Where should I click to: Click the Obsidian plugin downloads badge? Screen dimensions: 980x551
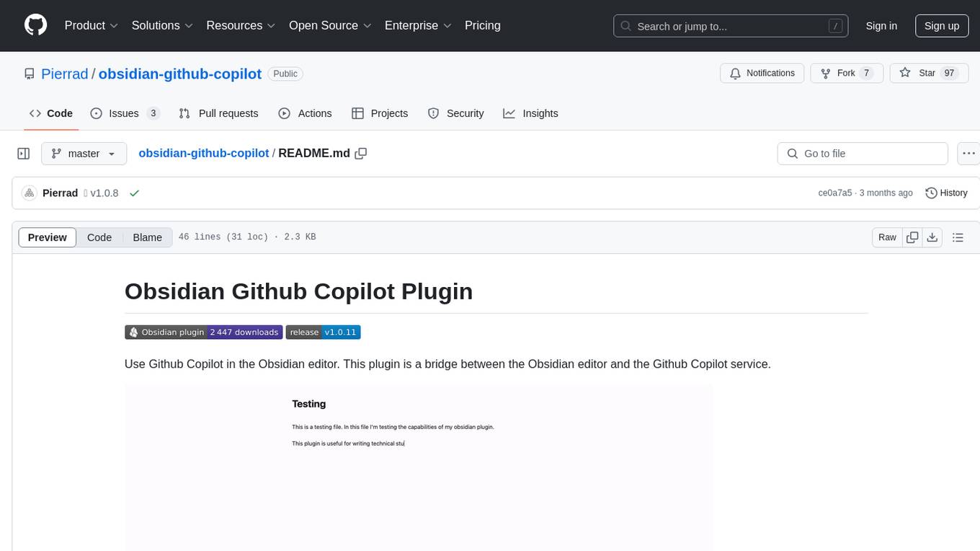tap(203, 332)
